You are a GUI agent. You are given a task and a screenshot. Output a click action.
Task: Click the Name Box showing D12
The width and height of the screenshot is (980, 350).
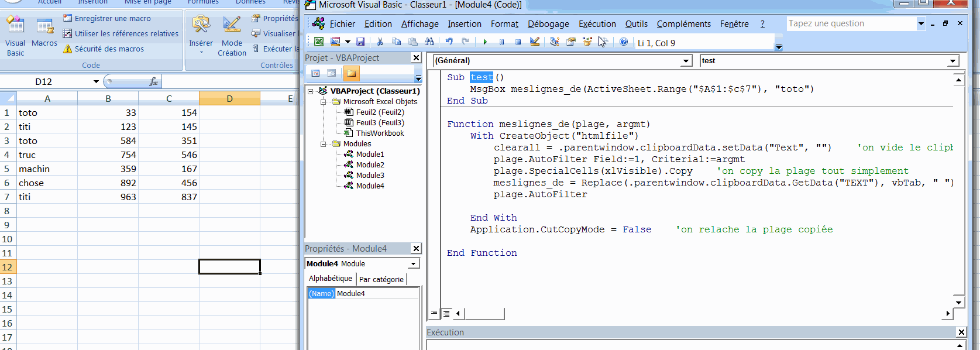(44, 82)
